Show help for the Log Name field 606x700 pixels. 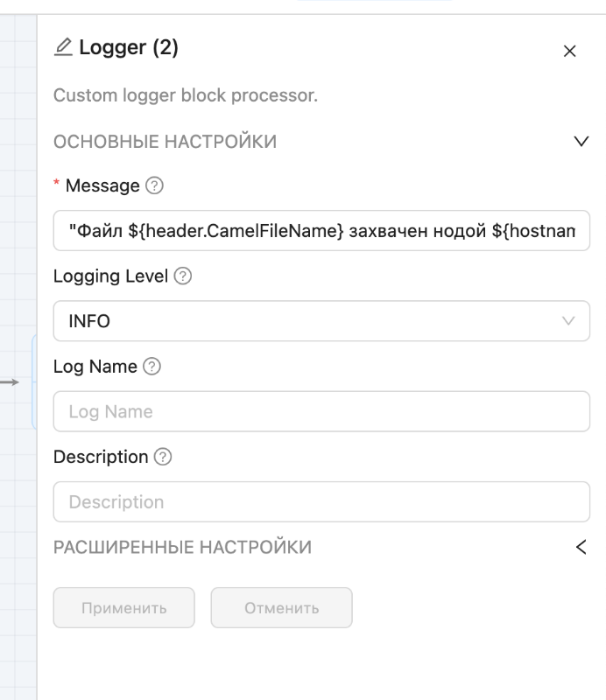(151, 367)
